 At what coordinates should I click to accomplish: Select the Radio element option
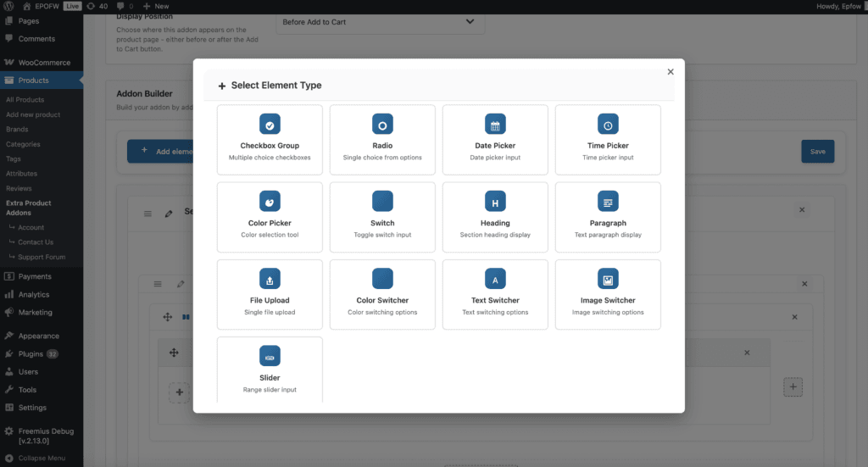382,140
